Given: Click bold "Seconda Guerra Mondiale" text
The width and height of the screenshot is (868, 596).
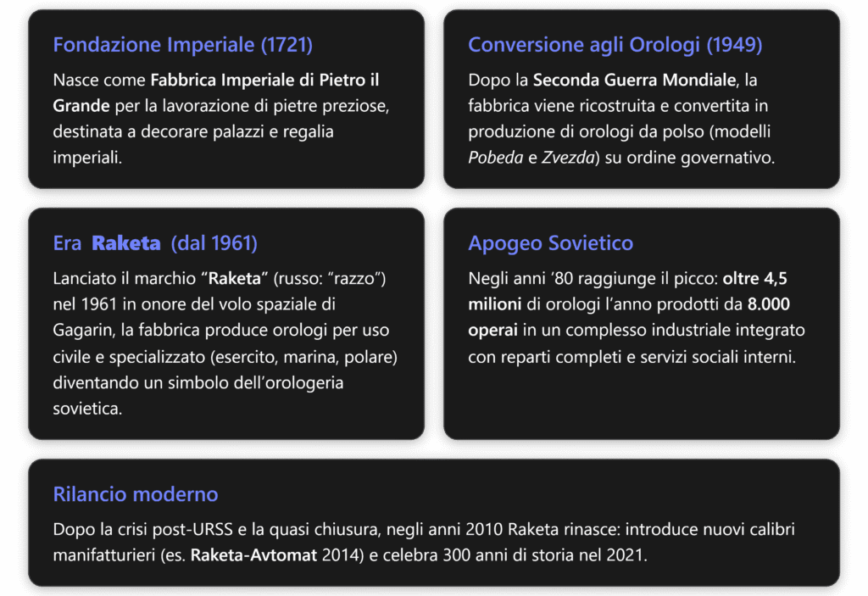Looking at the screenshot, I should click(x=632, y=81).
